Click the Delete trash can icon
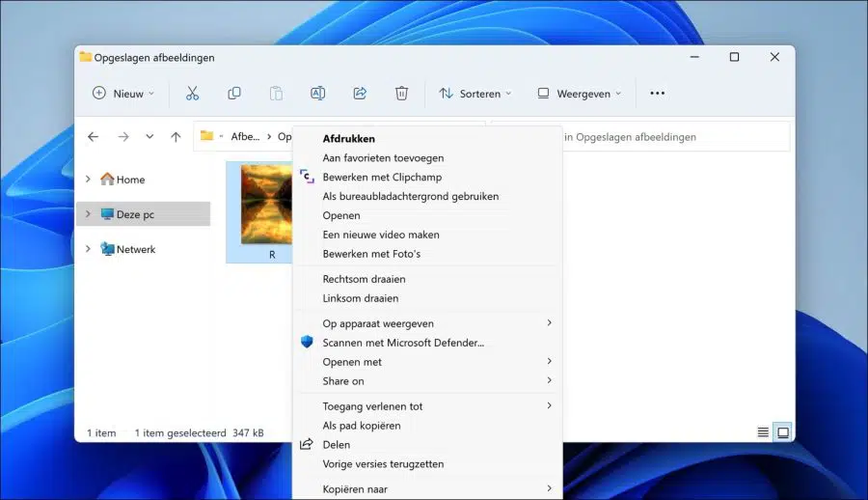The height and width of the screenshot is (500, 868). coord(401,93)
